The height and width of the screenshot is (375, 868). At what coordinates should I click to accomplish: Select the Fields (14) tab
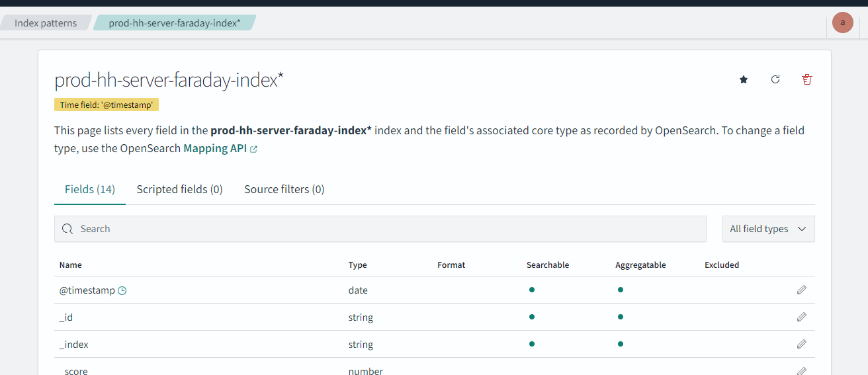coord(90,189)
